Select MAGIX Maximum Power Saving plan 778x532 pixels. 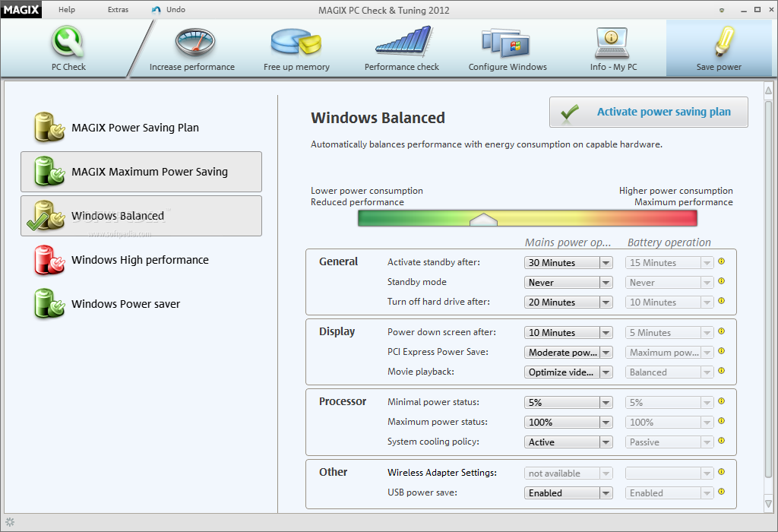[141, 172]
